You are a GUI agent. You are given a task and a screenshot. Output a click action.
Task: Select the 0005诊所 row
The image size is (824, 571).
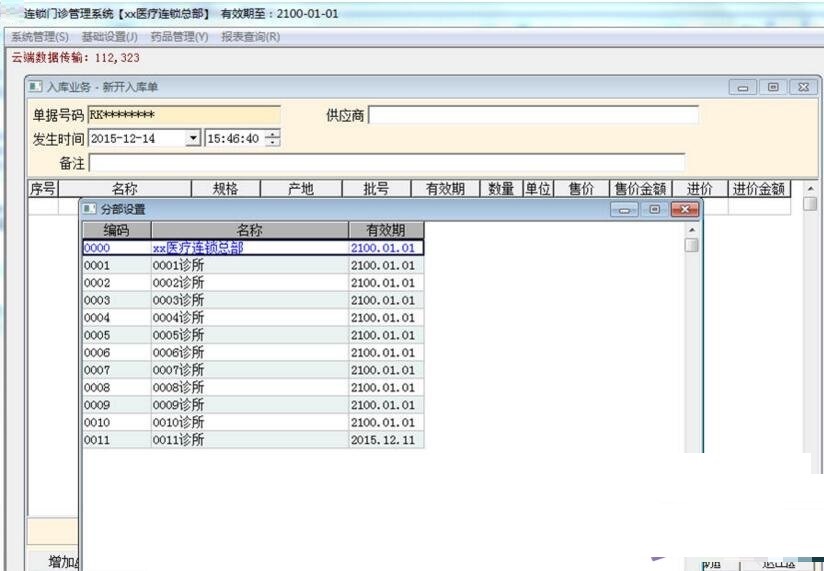(253, 335)
